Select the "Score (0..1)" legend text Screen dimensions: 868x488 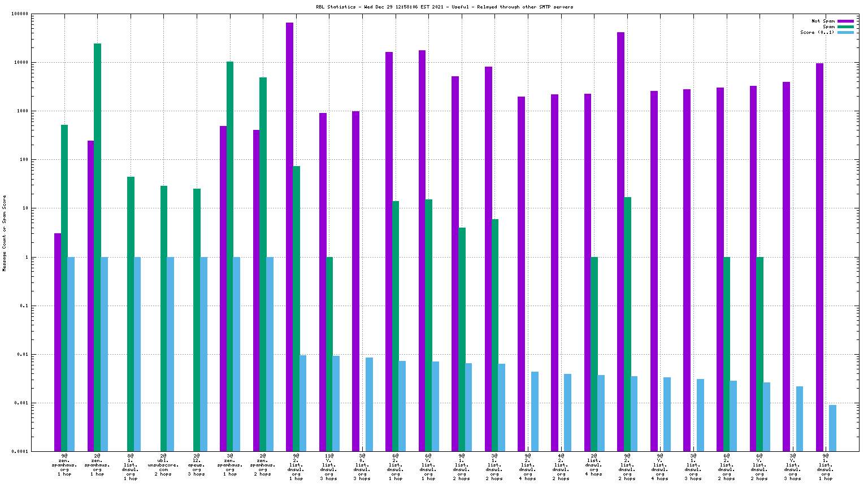click(817, 32)
